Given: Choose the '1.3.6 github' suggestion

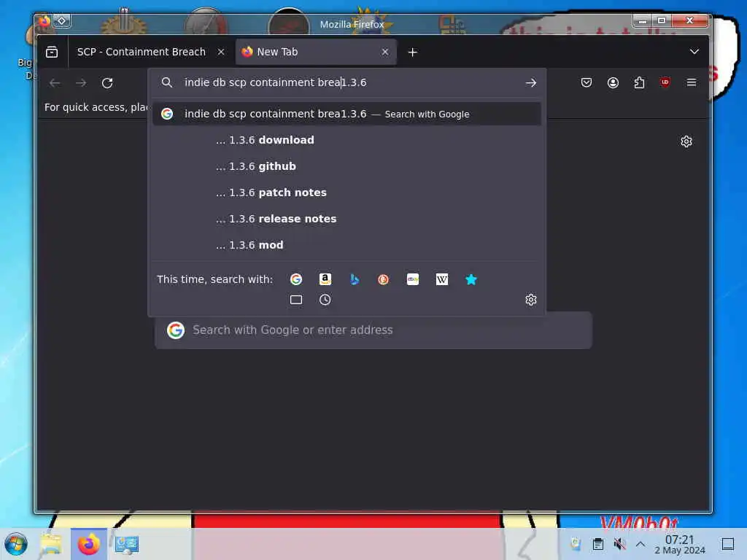Looking at the screenshot, I should [347, 166].
